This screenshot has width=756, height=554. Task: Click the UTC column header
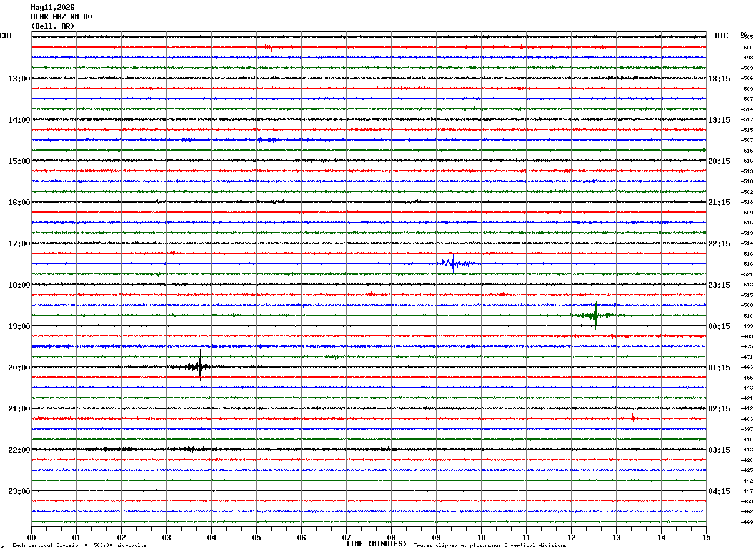pyautogui.click(x=722, y=36)
